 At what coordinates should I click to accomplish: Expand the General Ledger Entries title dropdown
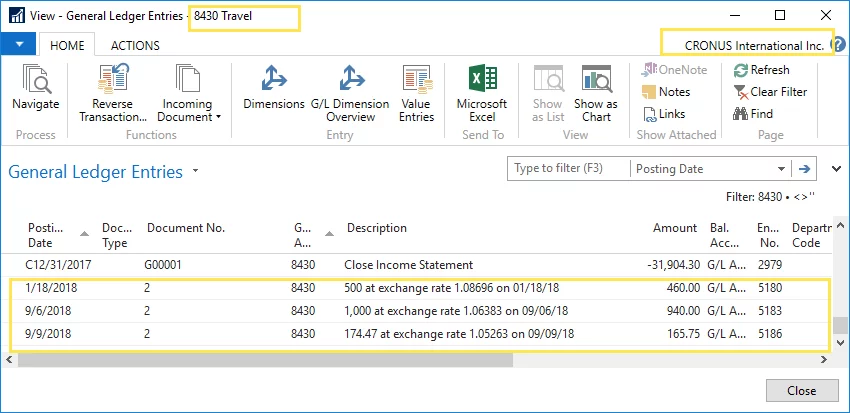coord(196,171)
